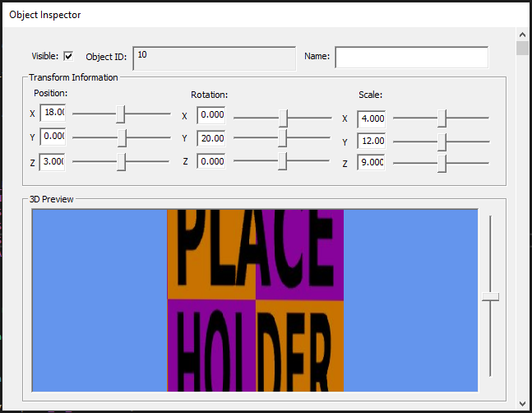Click the Position Y value field
Viewport: 532px width, 413px height.
click(53, 137)
